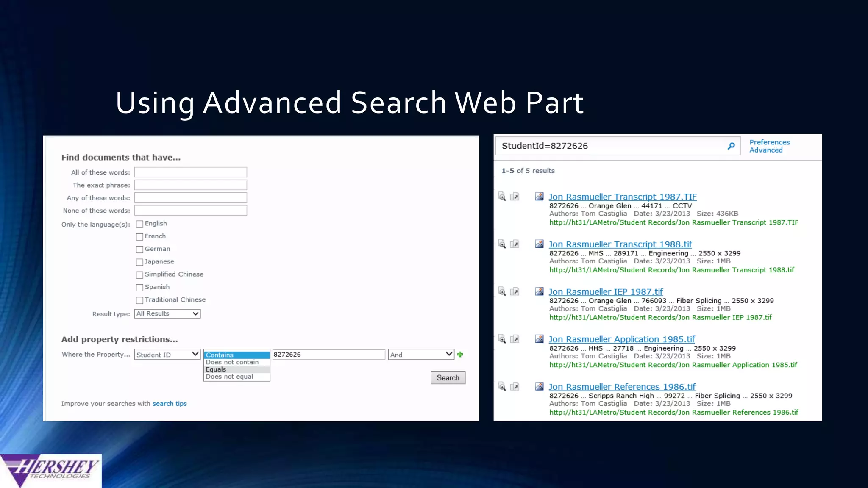Check the Traditional Chinese checkbox

[x=139, y=300]
